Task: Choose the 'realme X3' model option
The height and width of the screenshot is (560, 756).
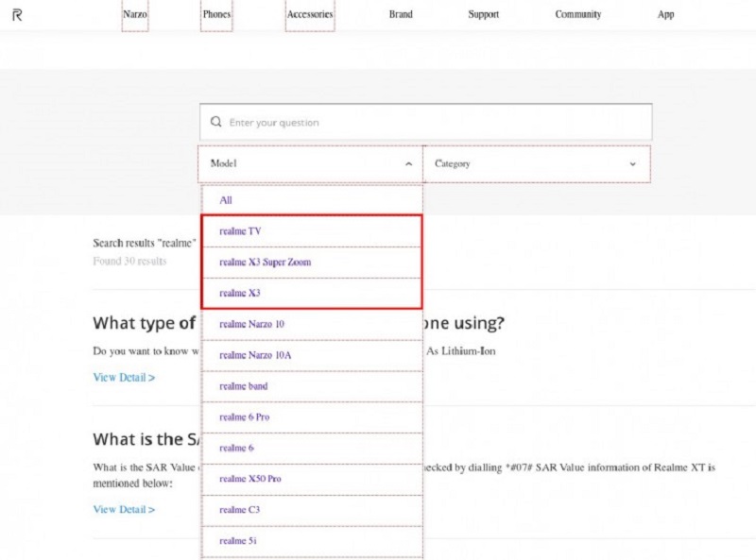Action: coord(312,293)
